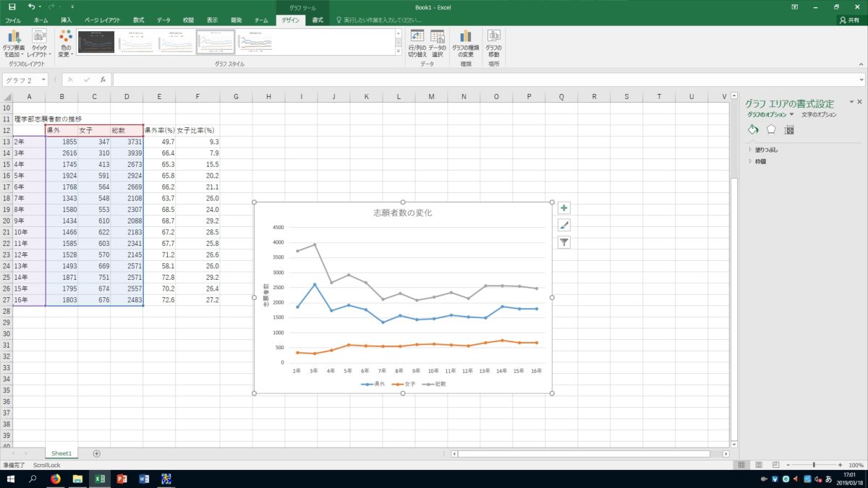Screen dimensions: 868x488
Task: Open クイックレイアウト quick layout menu
Action: pos(39,43)
